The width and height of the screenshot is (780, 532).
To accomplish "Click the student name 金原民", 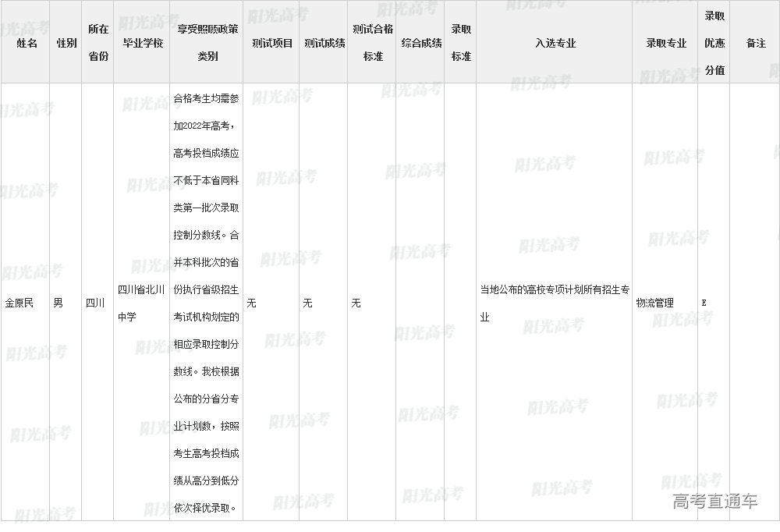I will (x=19, y=303).
